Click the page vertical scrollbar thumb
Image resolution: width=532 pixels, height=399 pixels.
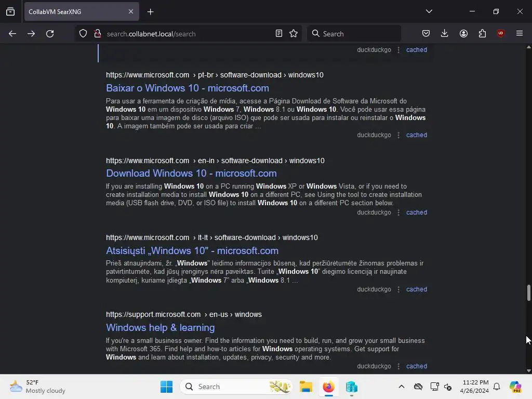[528, 293]
